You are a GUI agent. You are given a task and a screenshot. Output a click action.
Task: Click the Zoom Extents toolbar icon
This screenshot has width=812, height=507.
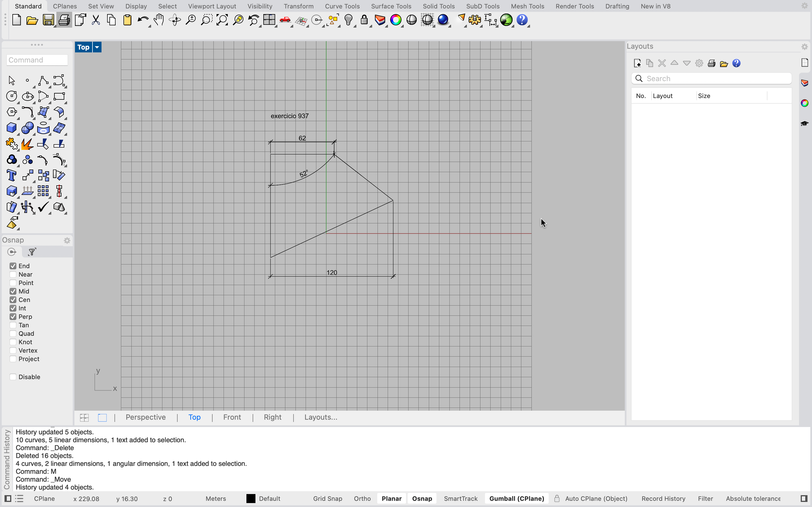pyautogui.click(x=222, y=20)
